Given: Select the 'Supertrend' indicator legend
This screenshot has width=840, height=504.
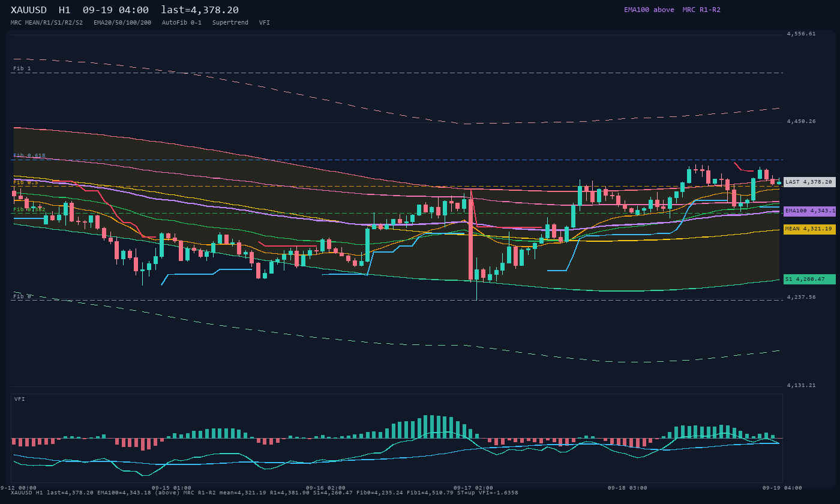Looking at the screenshot, I should [230, 23].
